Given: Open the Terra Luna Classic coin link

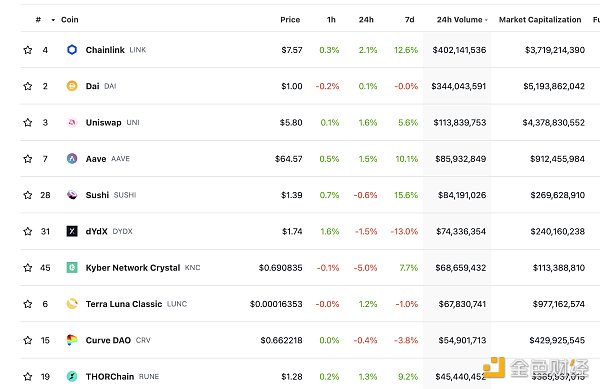Looking at the screenshot, I should [x=124, y=304].
